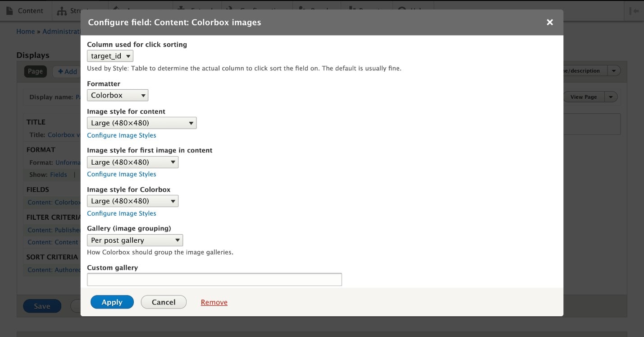644x337 pixels.
Task: Expand the Formatter dropdown
Action: pyautogui.click(x=117, y=95)
